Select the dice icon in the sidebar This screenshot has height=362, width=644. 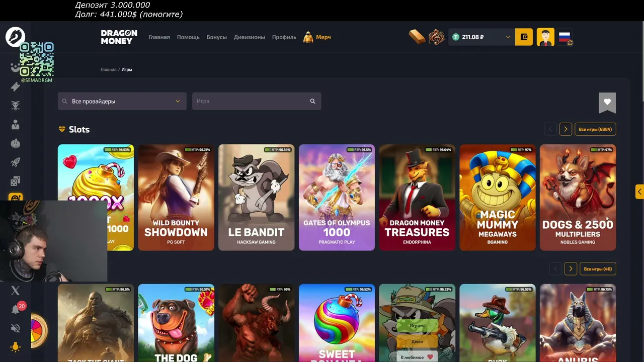pos(15,181)
